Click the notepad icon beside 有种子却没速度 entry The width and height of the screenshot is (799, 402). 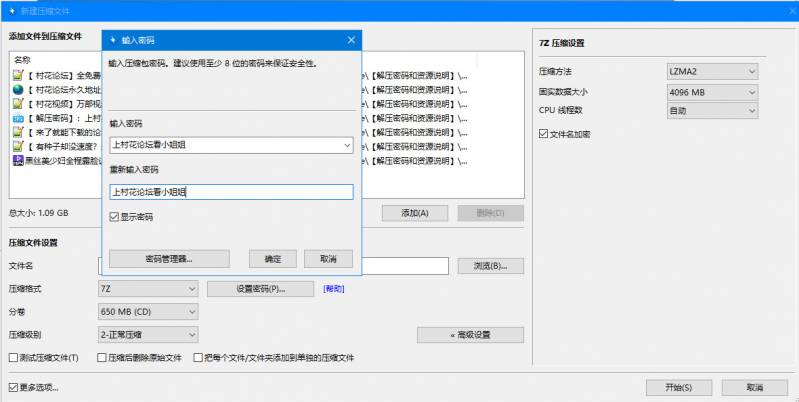tap(18, 145)
